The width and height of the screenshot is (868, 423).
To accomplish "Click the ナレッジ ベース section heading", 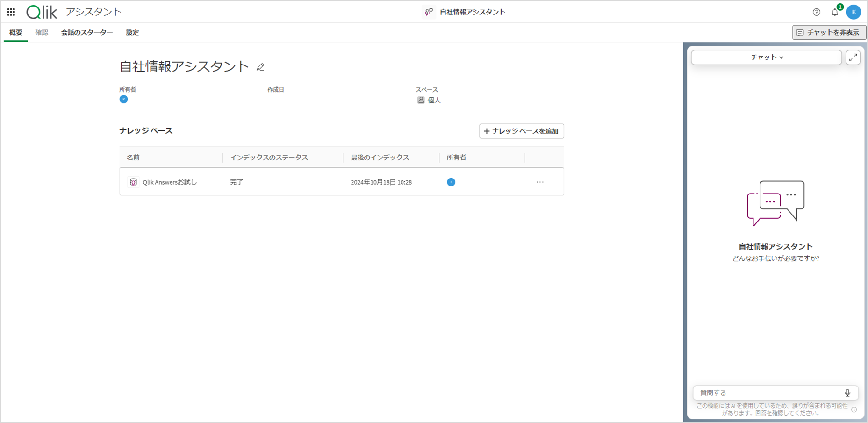I will (x=146, y=131).
